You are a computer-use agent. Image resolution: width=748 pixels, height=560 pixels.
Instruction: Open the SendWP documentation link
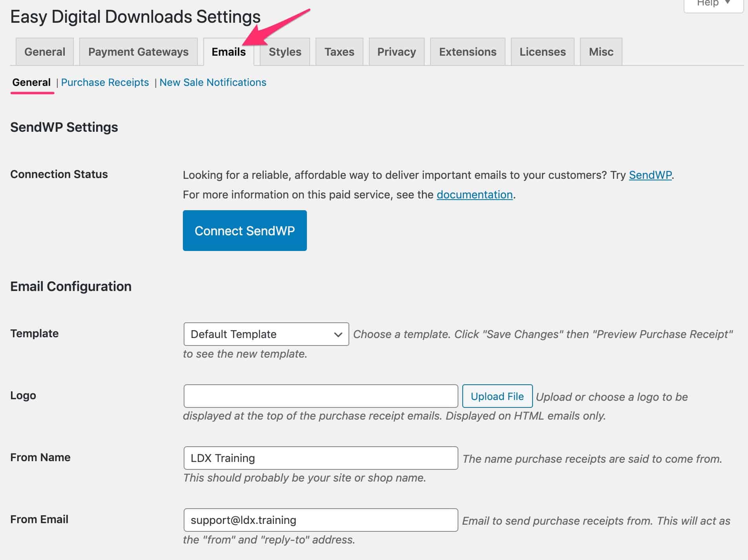coord(474,195)
